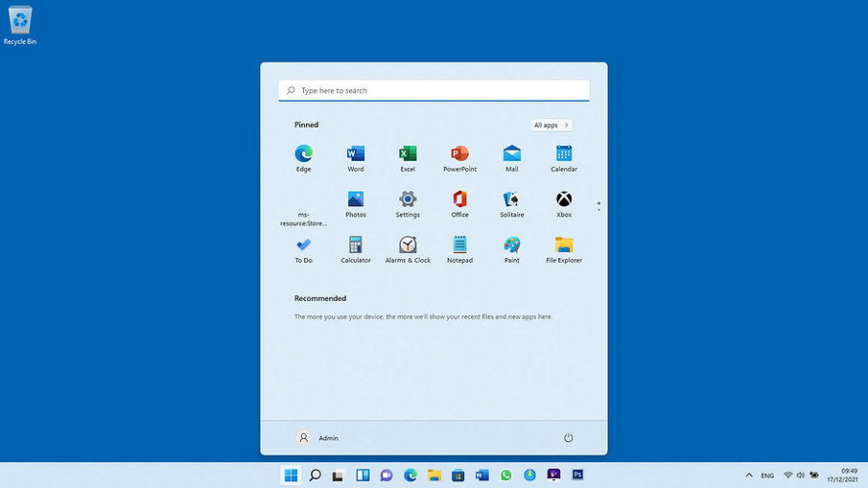Image resolution: width=868 pixels, height=488 pixels.
Task: Launch Solitaire
Action: coord(511,204)
